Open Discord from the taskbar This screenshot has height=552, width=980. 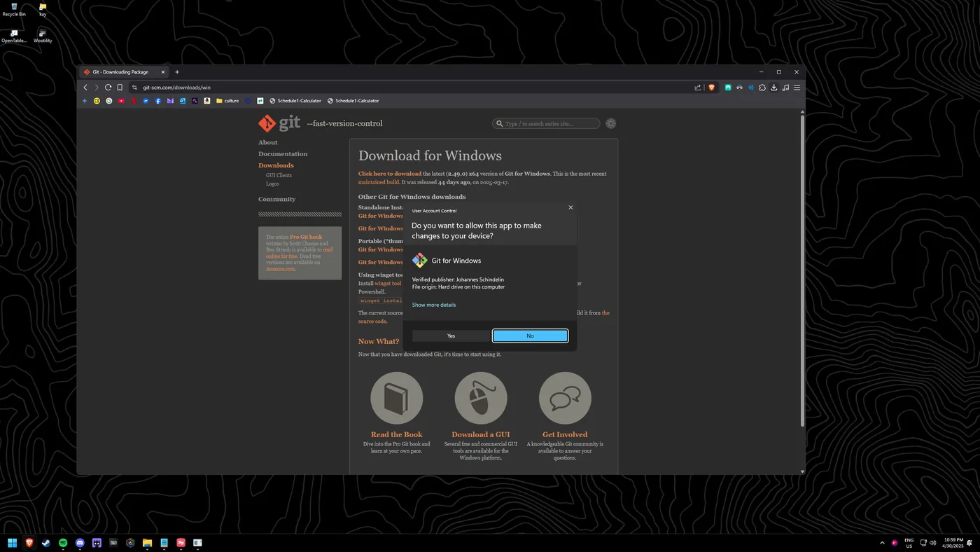(80, 543)
